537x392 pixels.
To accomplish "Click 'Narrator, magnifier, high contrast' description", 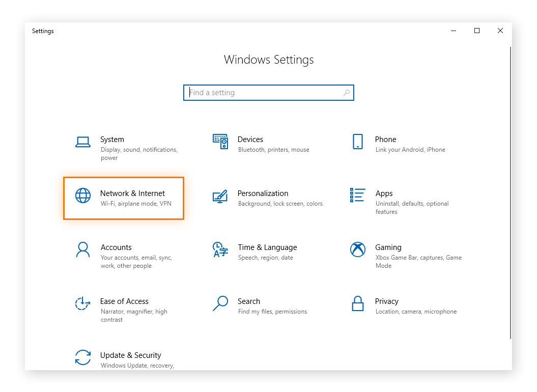I will click(134, 316).
